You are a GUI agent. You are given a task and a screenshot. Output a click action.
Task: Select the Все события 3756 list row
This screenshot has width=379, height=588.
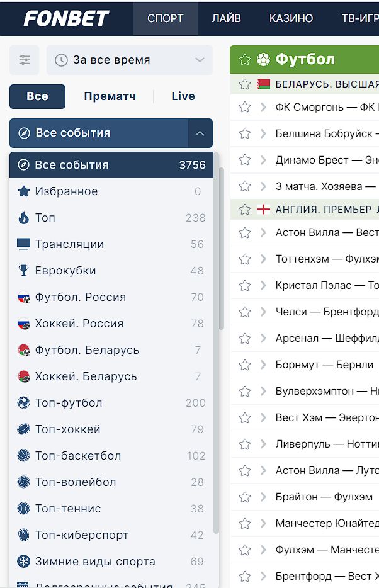(x=111, y=165)
